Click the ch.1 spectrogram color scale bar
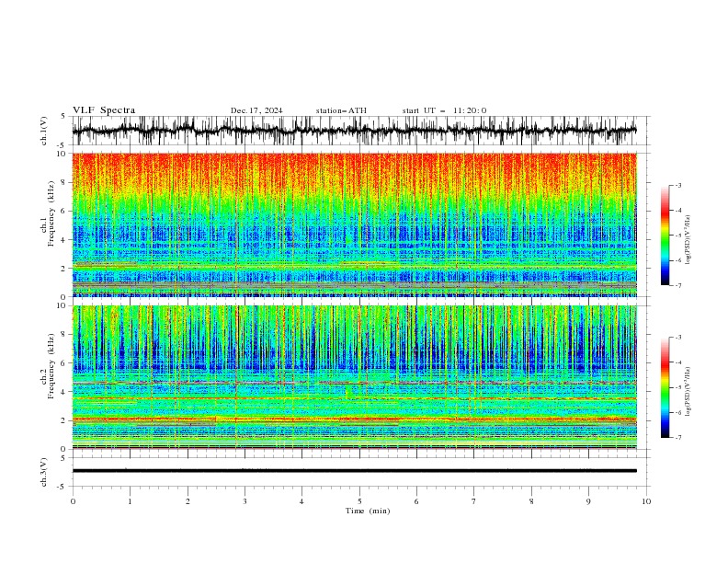This screenshot has height=563, width=728. point(665,235)
